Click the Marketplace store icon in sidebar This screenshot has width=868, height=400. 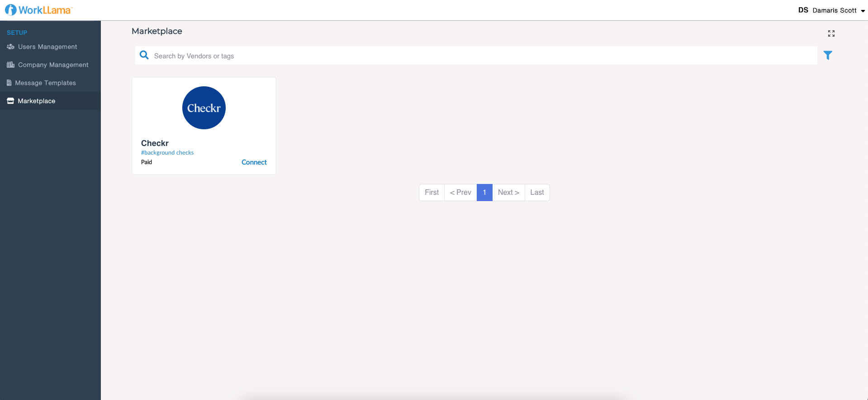(10, 101)
